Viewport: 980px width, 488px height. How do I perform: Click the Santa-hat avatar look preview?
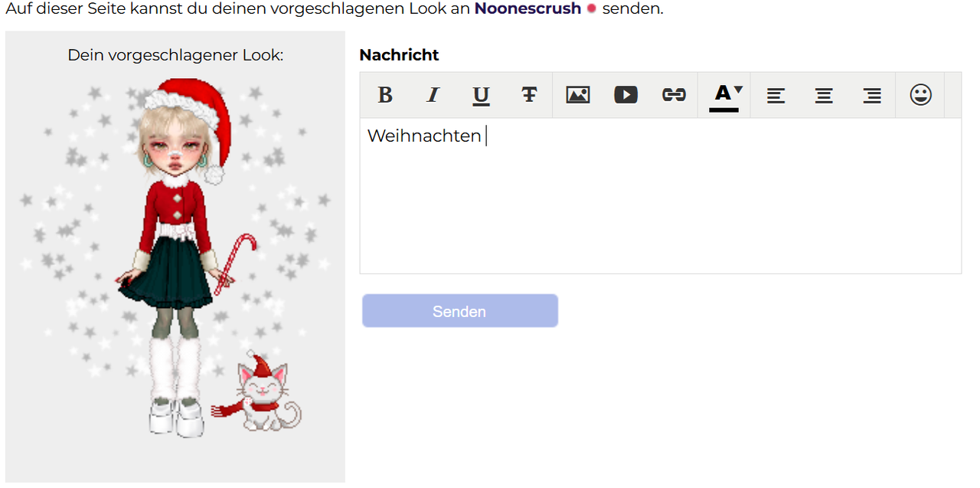coord(175,257)
